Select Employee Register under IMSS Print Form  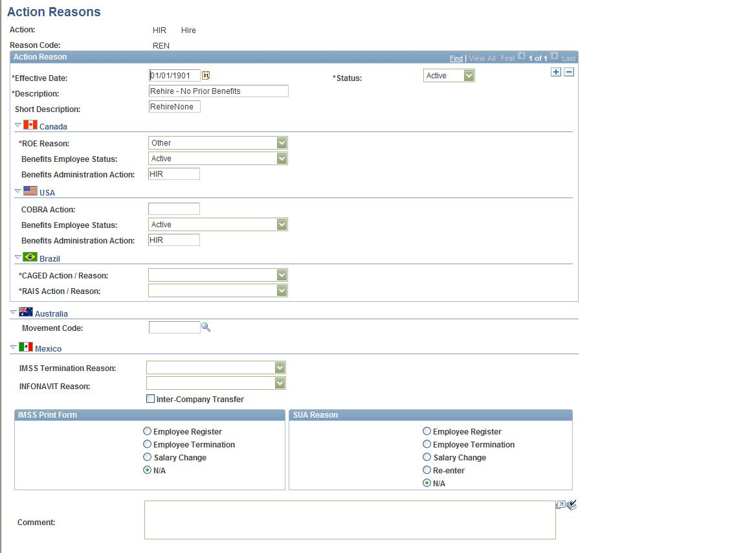tap(148, 431)
